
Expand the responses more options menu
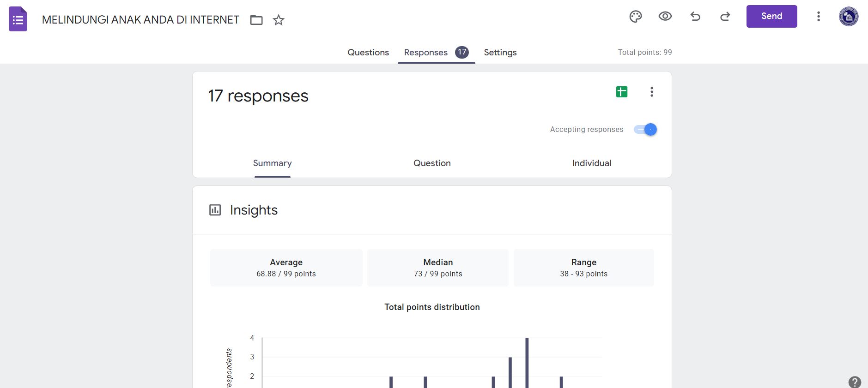(x=652, y=92)
